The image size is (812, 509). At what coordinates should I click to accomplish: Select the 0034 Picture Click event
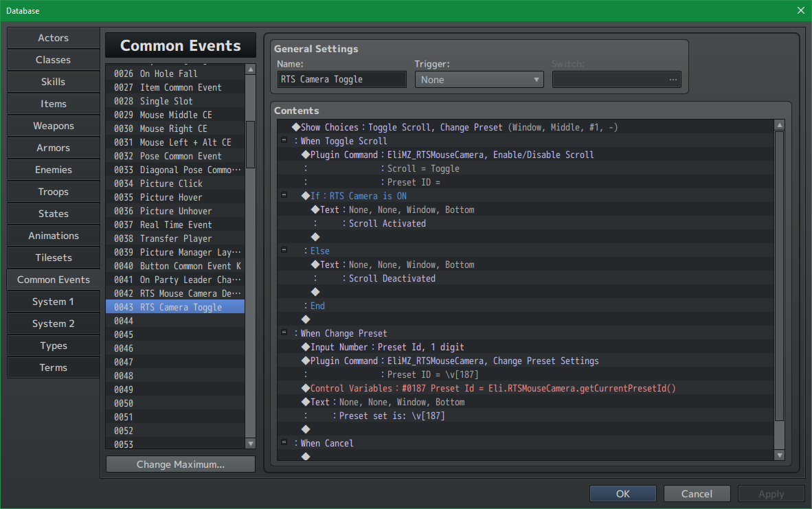pyautogui.click(x=175, y=183)
